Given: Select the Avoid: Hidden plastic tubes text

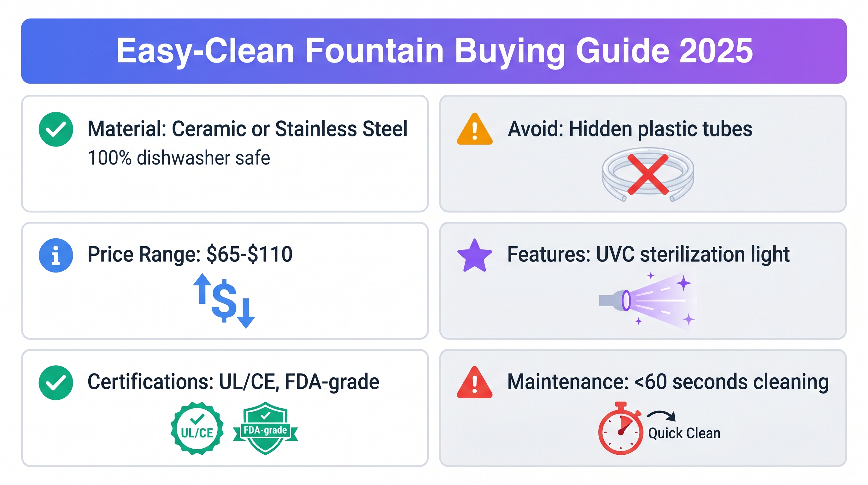Looking at the screenshot, I should point(630,129).
